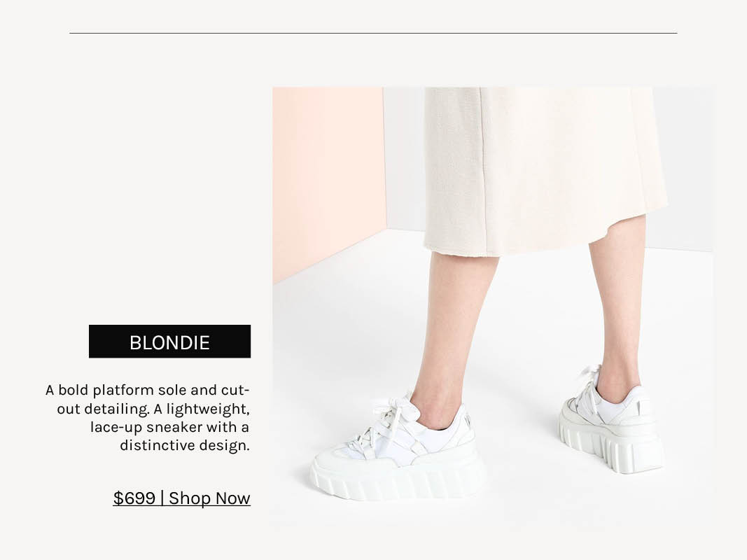747x560 pixels.
Task: Open the "$699 | Shop Now" link
Action: [181, 498]
